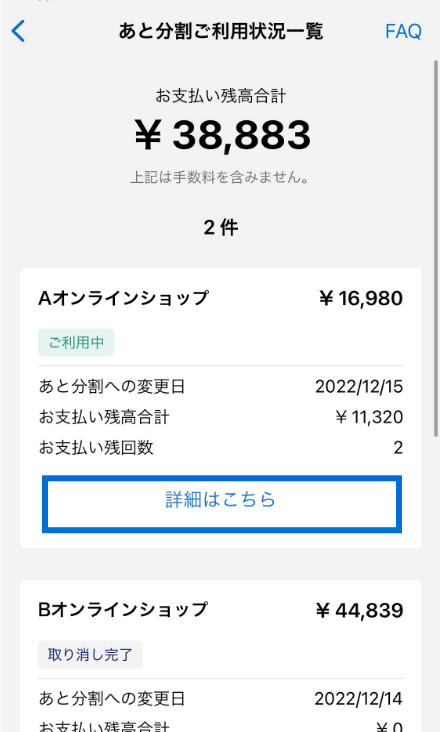Click the あと分割への変更日 label in shop B
The width and height of the screenshot is (440, 732).
[112, 699]
